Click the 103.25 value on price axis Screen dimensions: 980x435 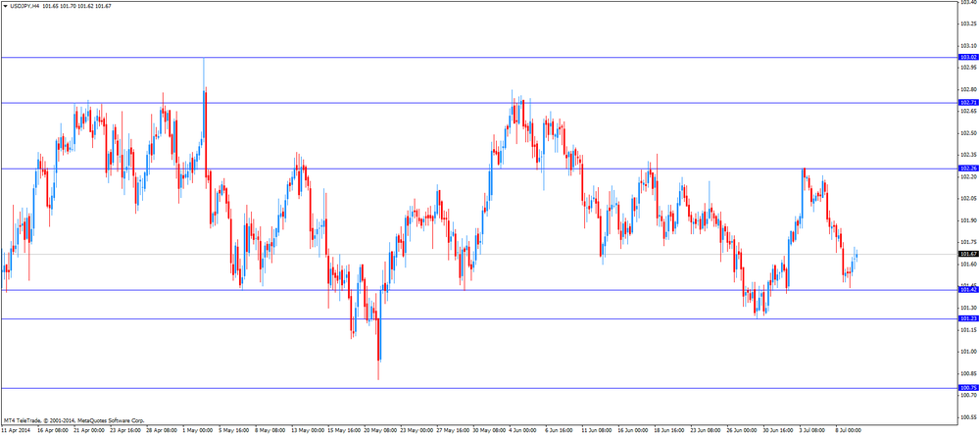pos(967,24)
